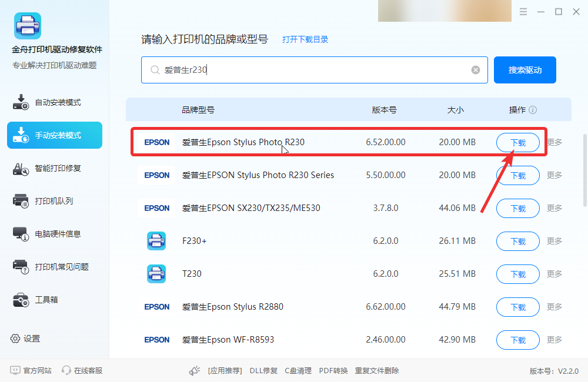Click the printer queue icon
Viewport: 588px width, 382px height.
click(x=21, y=202)
